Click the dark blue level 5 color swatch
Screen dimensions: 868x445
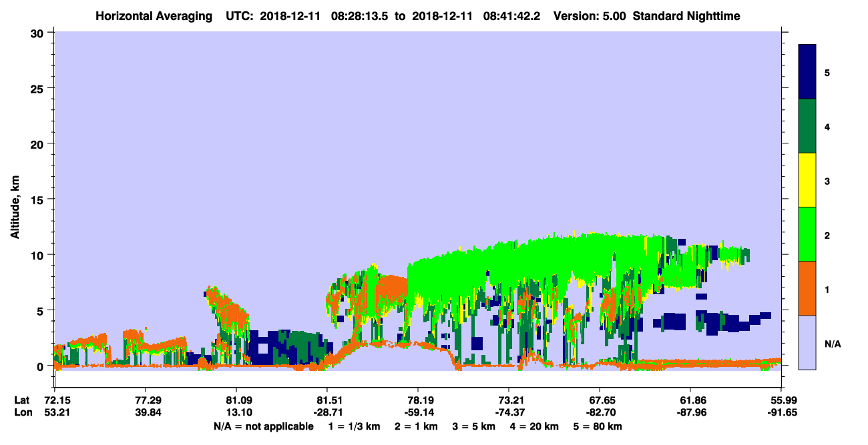point(807,72)
